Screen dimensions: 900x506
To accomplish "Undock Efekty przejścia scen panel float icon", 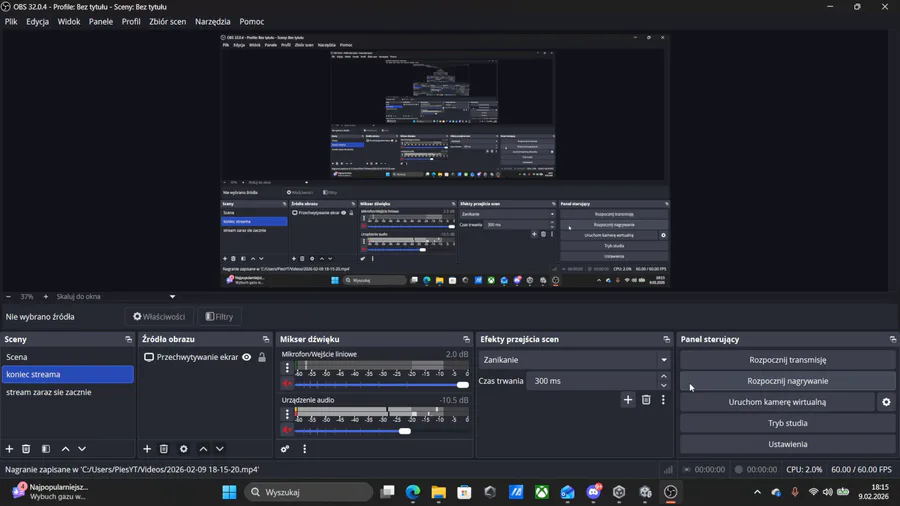I will [x=666, y=340].
